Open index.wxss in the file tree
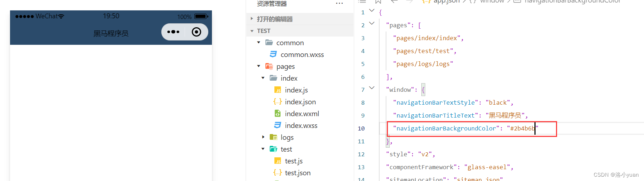Screen dimensions: 644x181 point(301,125)
